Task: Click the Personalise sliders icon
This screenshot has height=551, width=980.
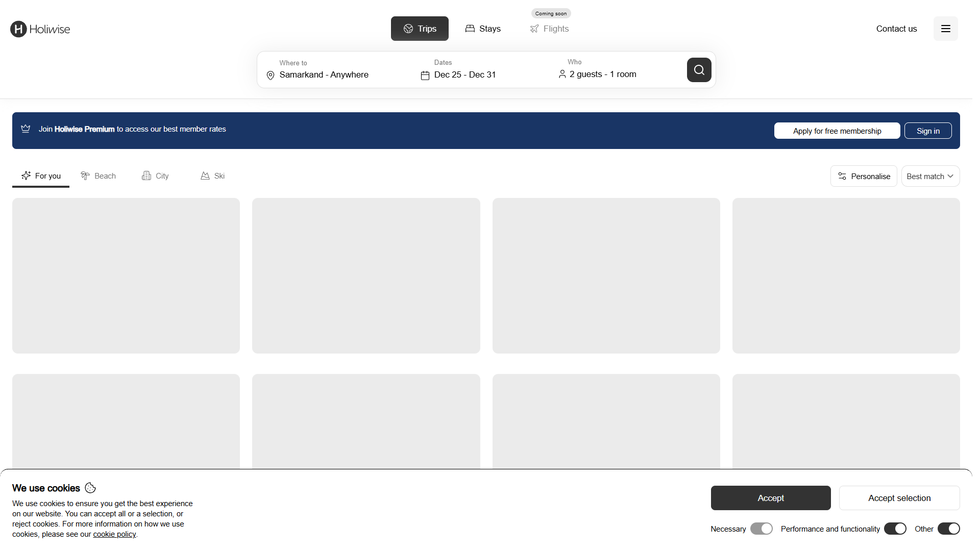Action: coord(842,176)
